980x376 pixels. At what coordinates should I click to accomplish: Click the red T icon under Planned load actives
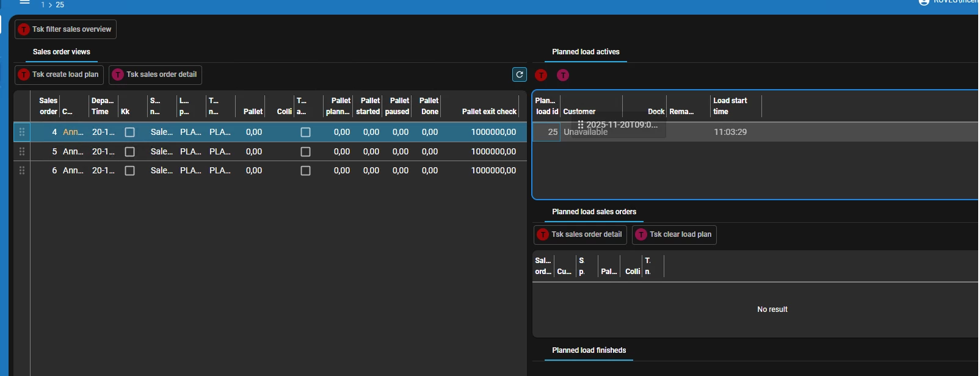tap(541, 75)
